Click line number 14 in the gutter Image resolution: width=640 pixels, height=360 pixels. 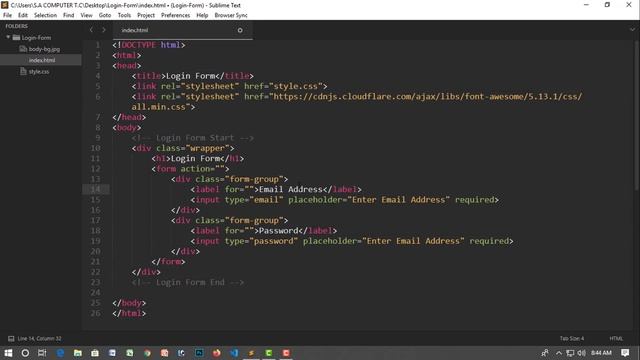point(95,189)
